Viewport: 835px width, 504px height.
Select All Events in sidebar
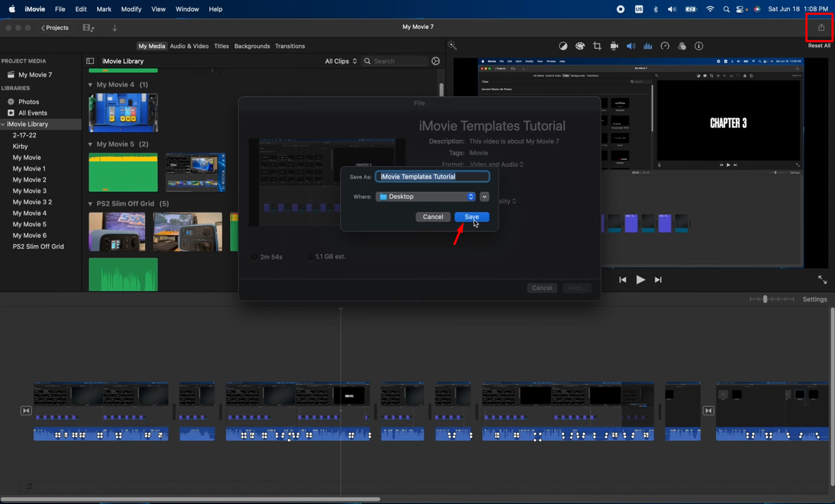[32, 113]
